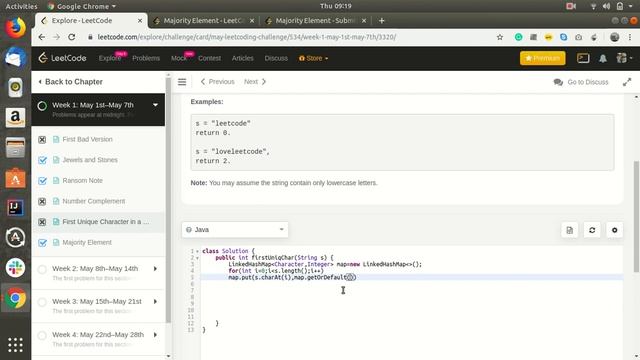Reset code to default with refresh icon
The height and width of the screenshot is (360, 640).
(x=592, y=230)
